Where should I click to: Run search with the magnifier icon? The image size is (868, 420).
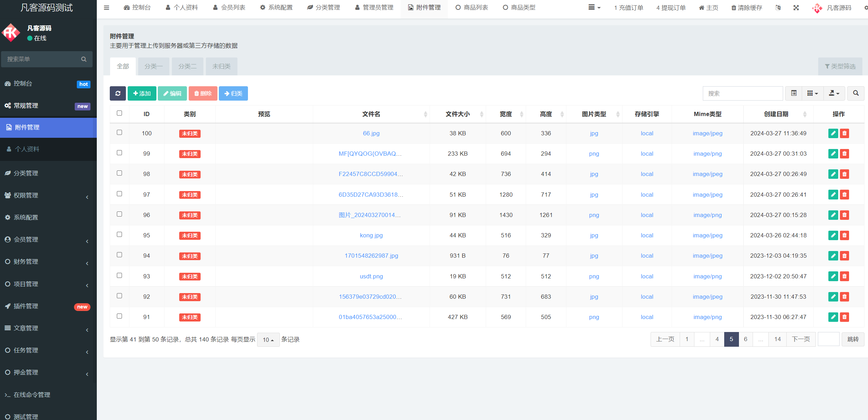(855, 93)
